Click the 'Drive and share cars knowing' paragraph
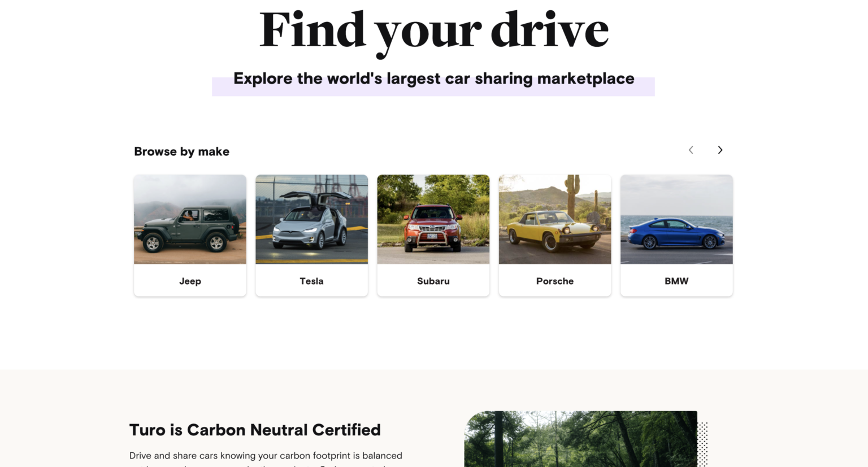 pos(266,459)
